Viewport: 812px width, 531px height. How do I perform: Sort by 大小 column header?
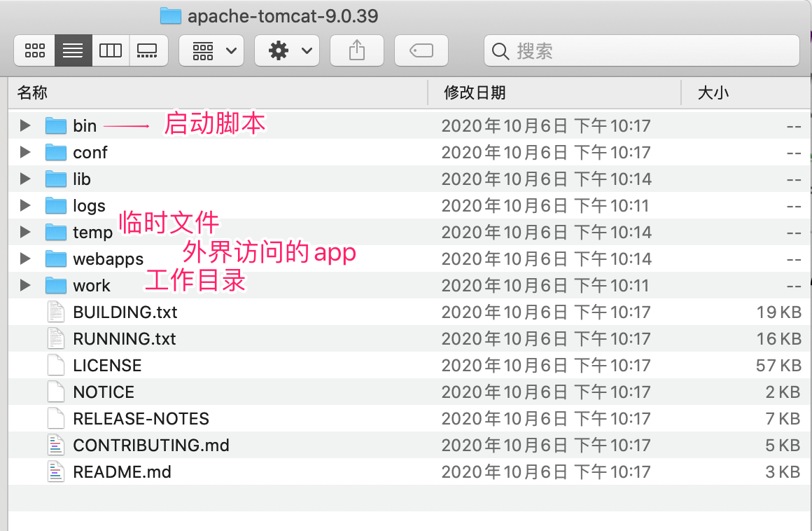pos(713,92)
